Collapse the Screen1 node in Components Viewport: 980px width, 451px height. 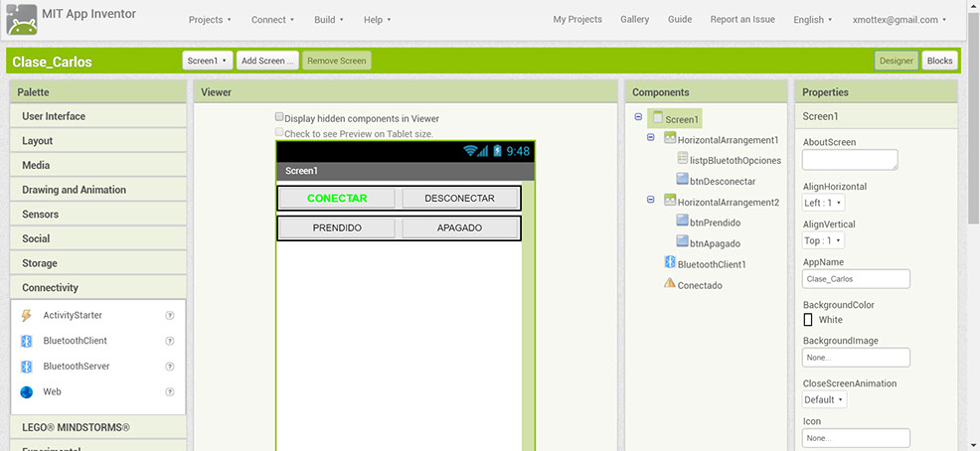pyautogui.click(x=638, y=117)
